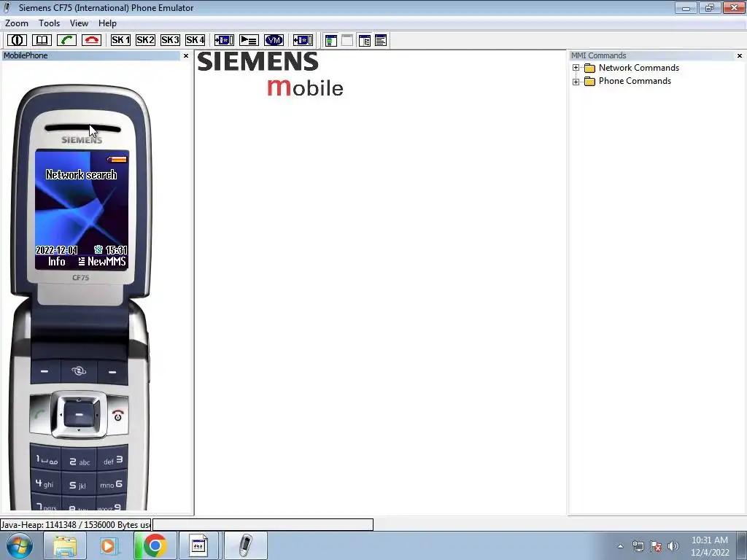Click the text log window toolbar icon
The height and width of the screenshot is (560, 747).
pos(381,41)
